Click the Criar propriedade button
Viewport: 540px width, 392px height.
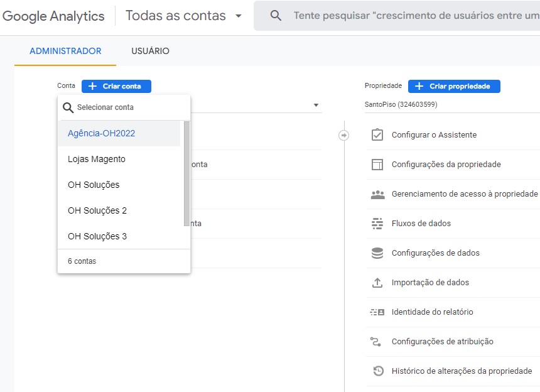(x=454, y=86)
